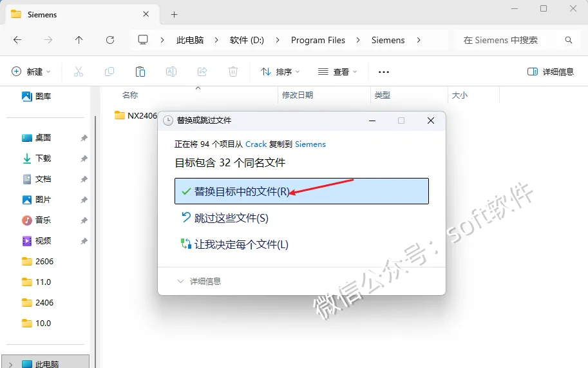Expand chevron after 软件 (D:) breadcrumb
This screenshot has width=588, height=368.
pyautogui.click(x=278, y=40)
